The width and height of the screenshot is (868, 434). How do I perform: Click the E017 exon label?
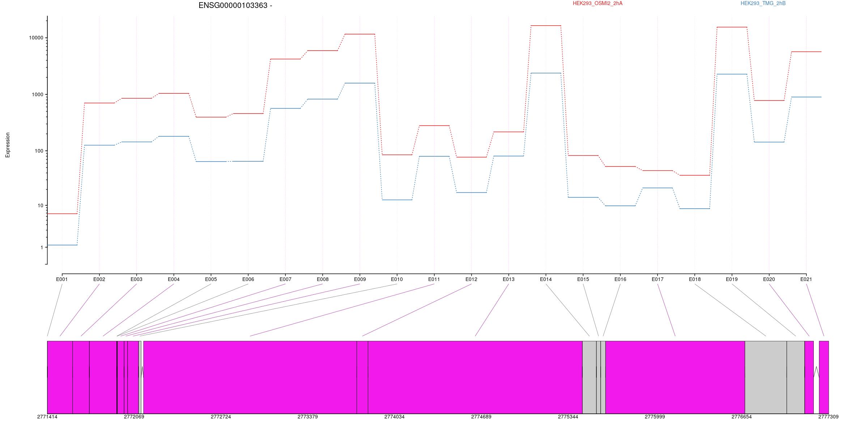[658, 279]
